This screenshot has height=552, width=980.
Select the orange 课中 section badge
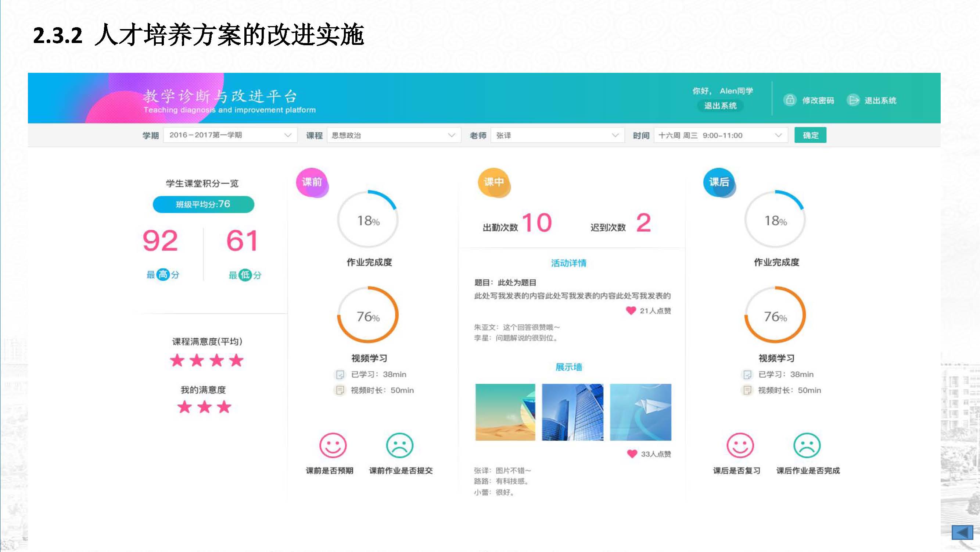click(x=493, y=182)
